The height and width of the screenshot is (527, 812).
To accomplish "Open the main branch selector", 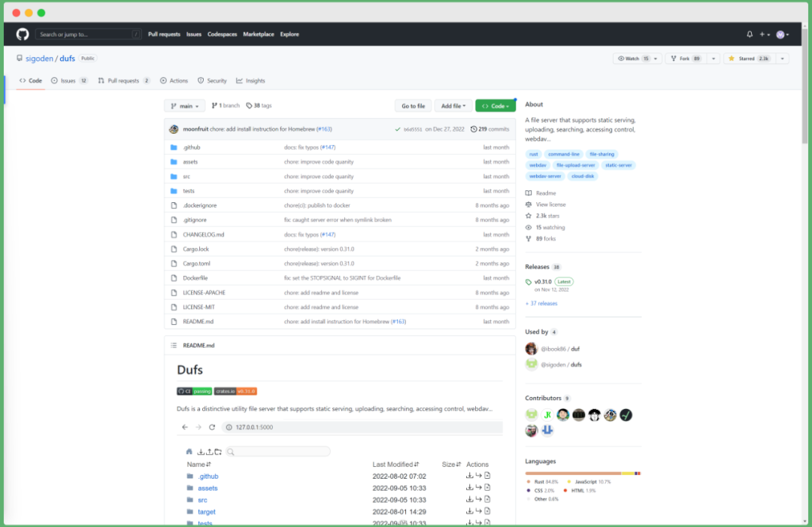I will (x=184, y=106).
